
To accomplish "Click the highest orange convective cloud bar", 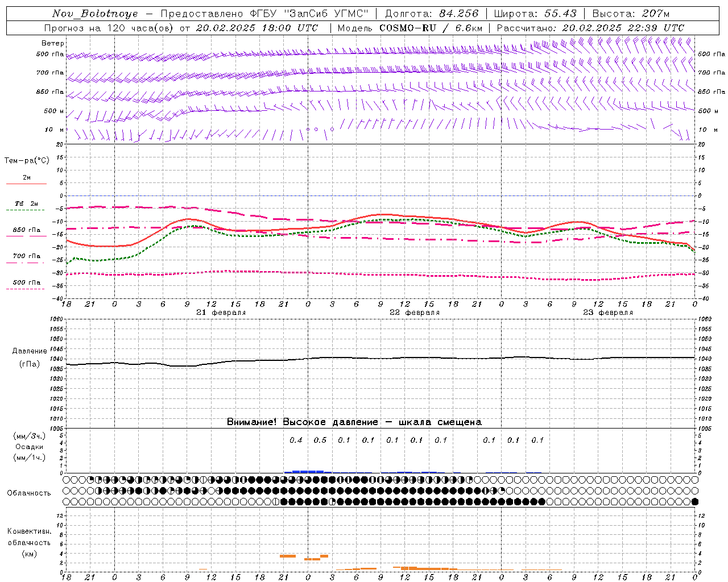I will coord(288,556).
